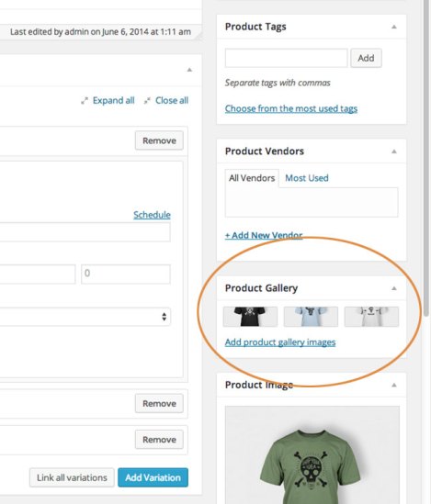Switch to the Most Used vendors tab
431x504 pixels.
(307, 178)
